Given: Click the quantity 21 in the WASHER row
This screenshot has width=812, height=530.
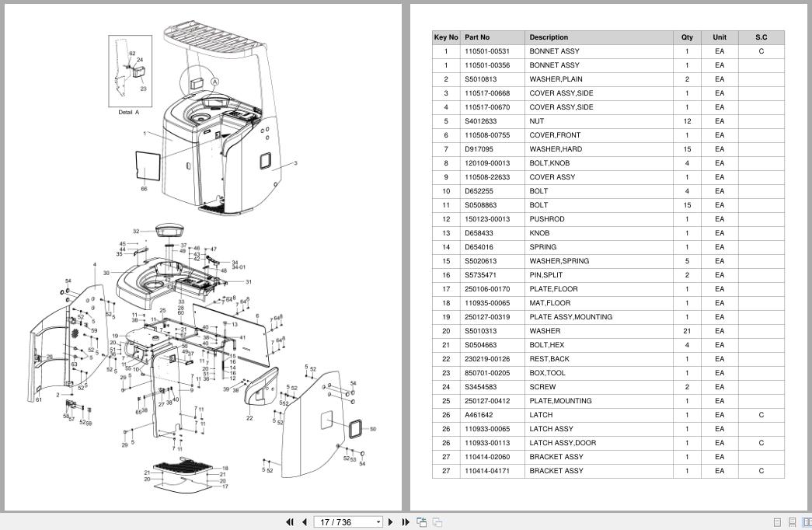Looking at the screenshot, I should coord(687,331).
